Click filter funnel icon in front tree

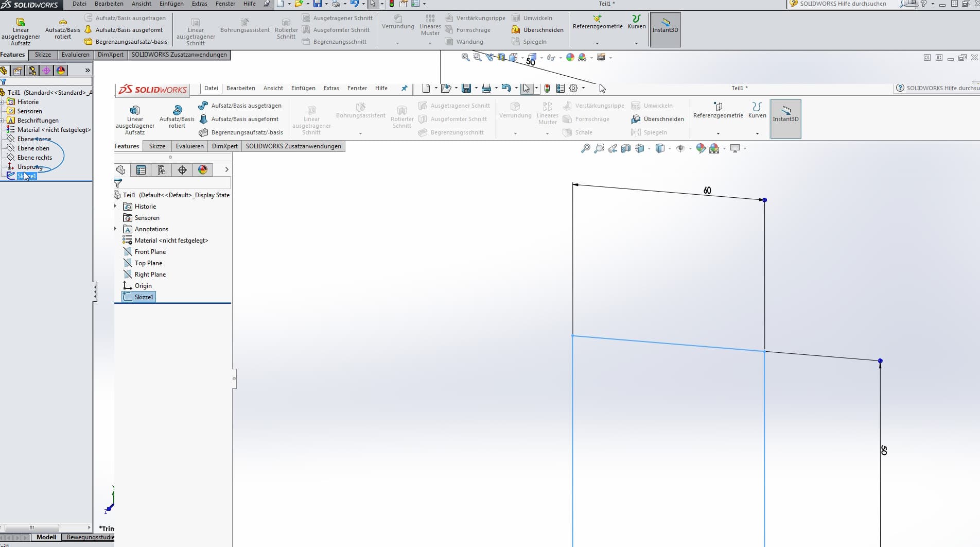point(118,183)
